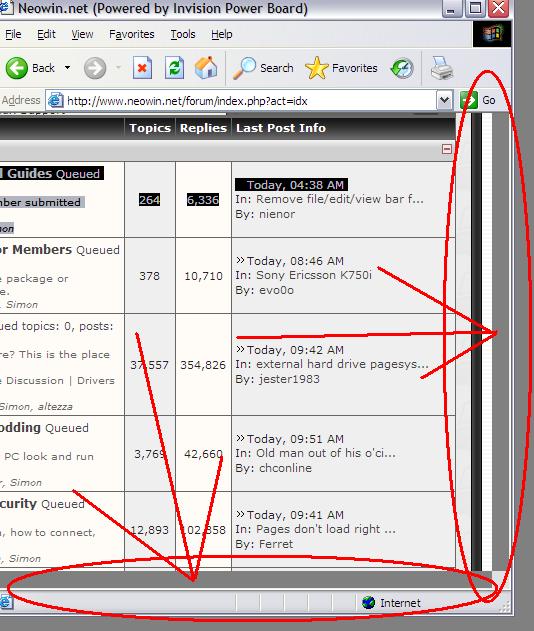534x631 pixels.
Task: Click the grey Forward arrow icon
Action: click(95, 68)
